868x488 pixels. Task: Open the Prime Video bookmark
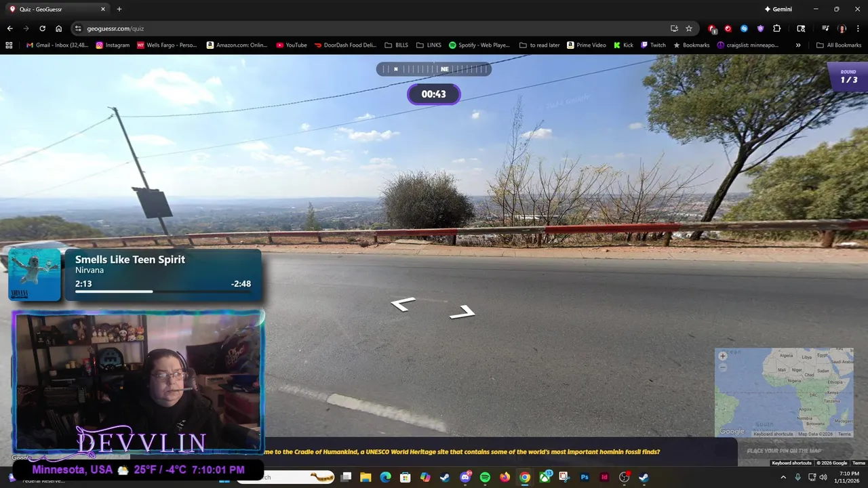click(x=587, y=45)
